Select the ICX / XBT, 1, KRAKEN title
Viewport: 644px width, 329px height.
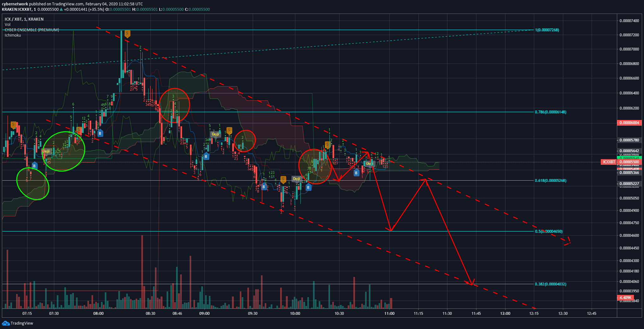pos(24,19)
